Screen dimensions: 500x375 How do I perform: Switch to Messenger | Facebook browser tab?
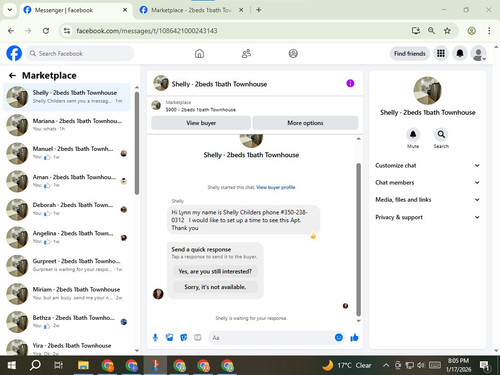(x=75, y=10)
